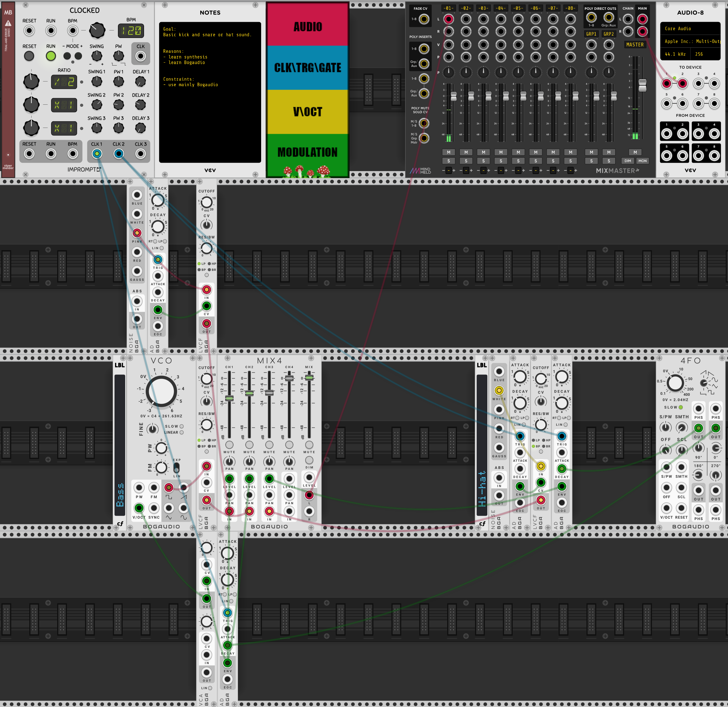The image size is (728, 707).
Task: Toggle the lit SLOW button on 4FO
Action: tap(681, 407)
